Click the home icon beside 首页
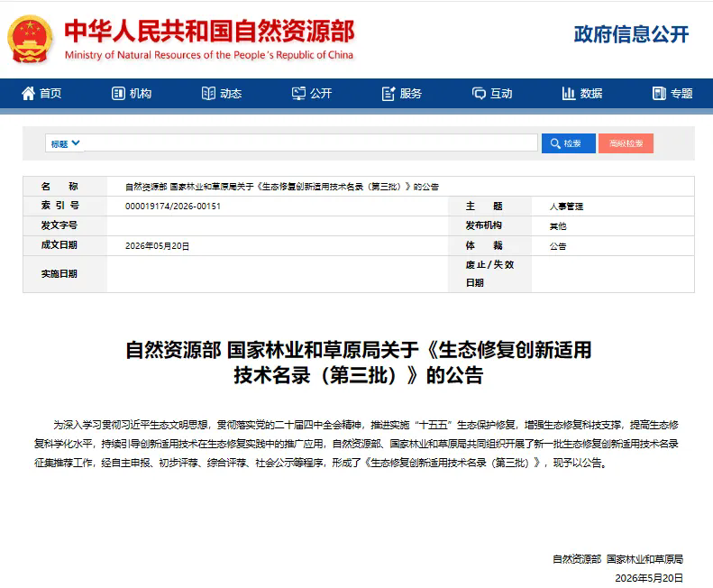Viewport: 713px width, 588px height. (28, 93)
